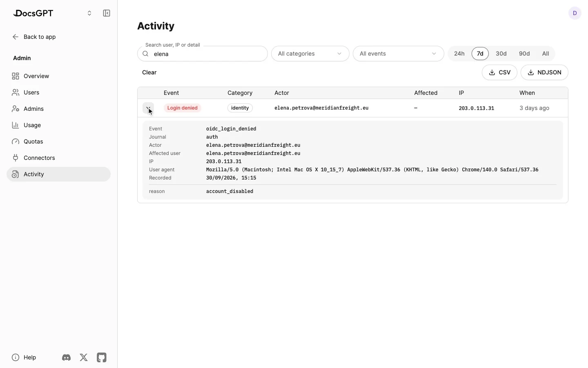Image resolution: width=588 pixels, height=368 pixels.
Task: Open the All categories dropdown
Action: pyautogui.click(x=310, y=54)
